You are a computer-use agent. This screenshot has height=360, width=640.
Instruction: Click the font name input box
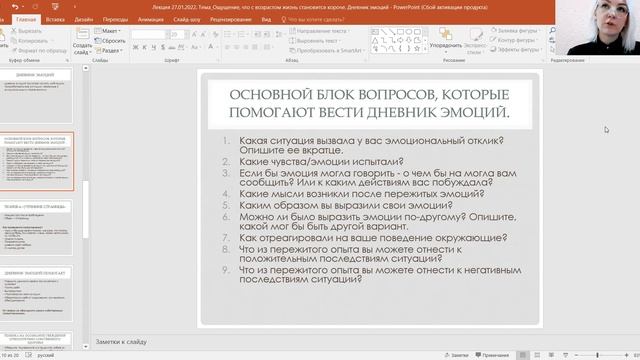[x=148, y=35]
